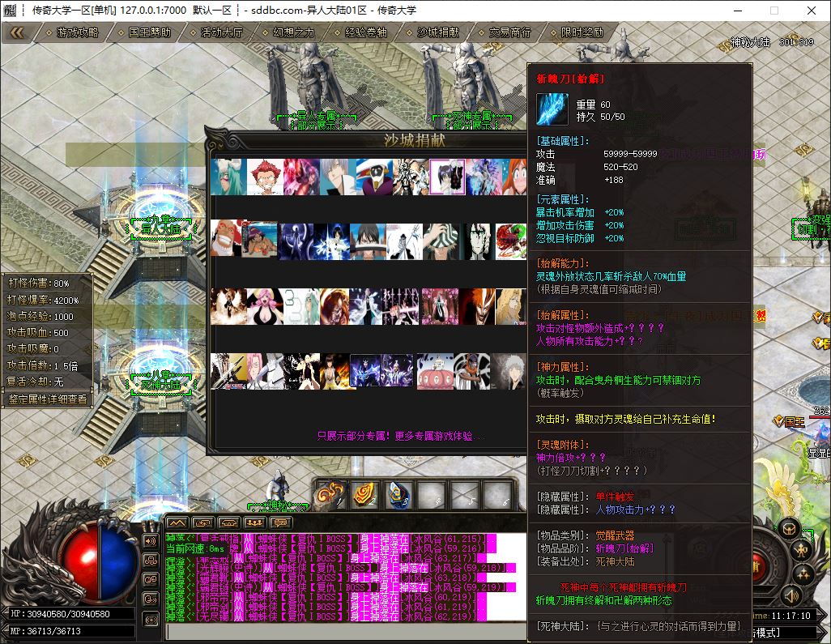Click the 八章 死神大陆 teleport label
The width and height of the screenshot is (831, 644).
click(160, 380)
